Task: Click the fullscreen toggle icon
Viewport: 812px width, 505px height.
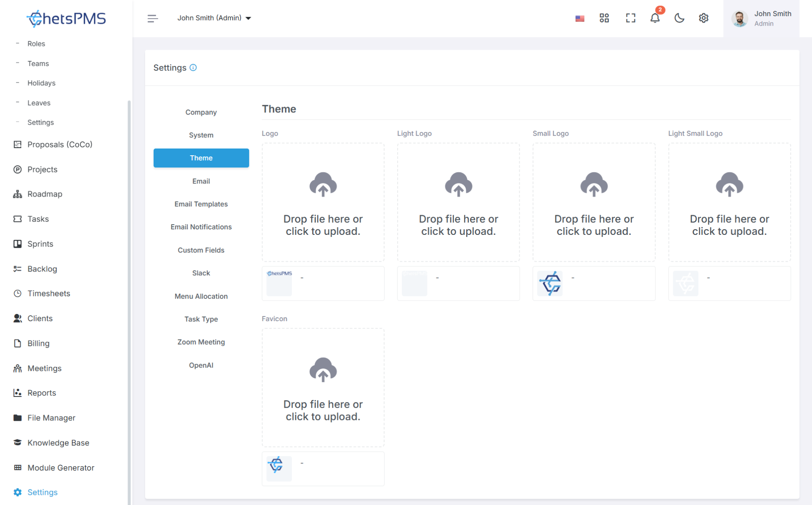Action: [x=630, y=18]
